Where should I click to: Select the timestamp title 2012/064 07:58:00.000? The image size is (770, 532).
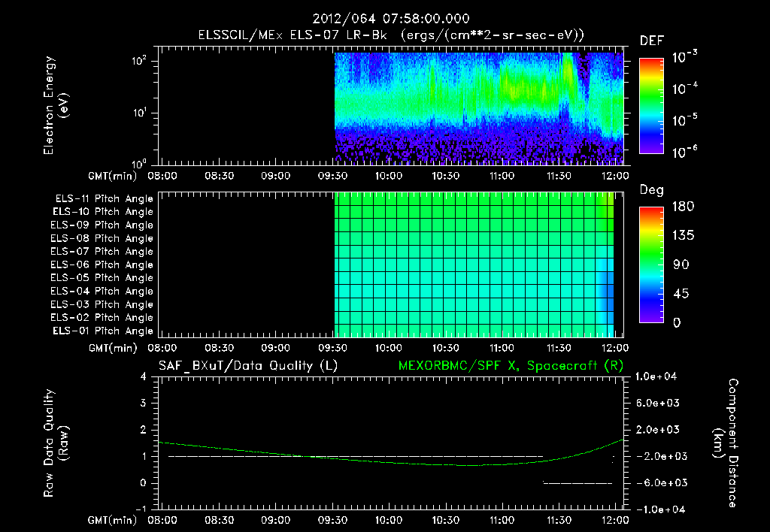(391, 19)
